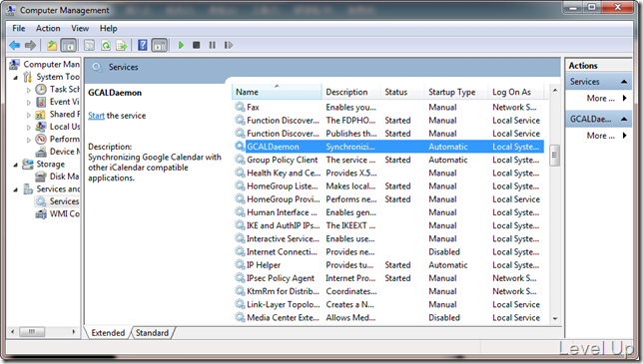Screen dimensions: 643x364
Task: Switch to the Standard tab
Action: pos(152,333)
